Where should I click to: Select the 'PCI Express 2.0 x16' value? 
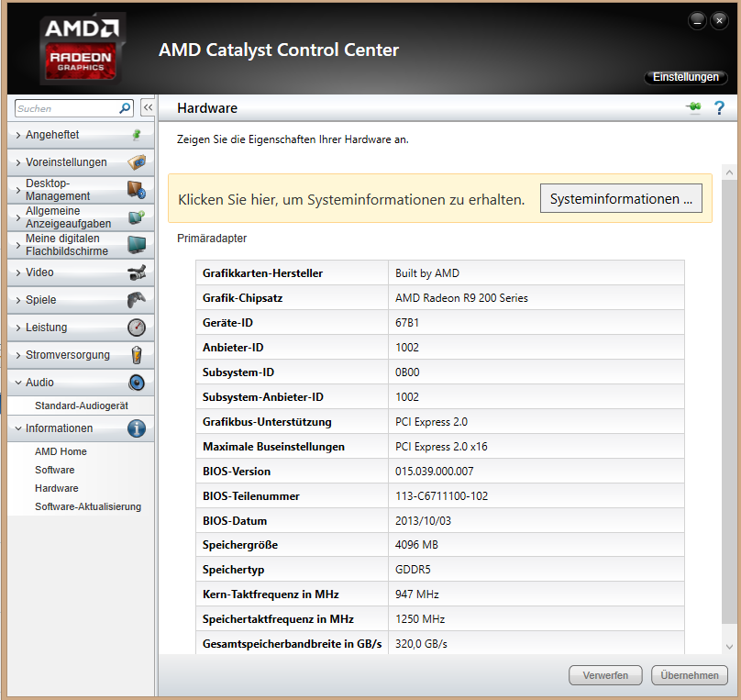441,447
